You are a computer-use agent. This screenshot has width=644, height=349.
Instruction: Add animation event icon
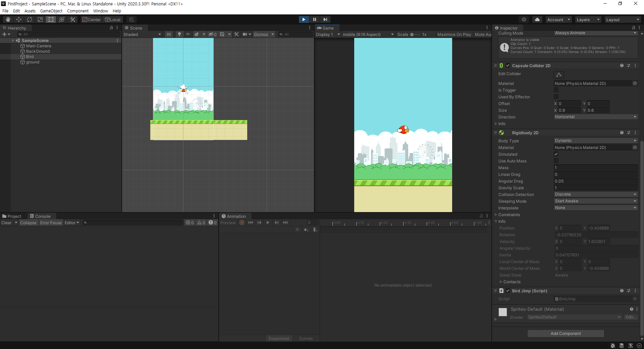coord(315,230)
